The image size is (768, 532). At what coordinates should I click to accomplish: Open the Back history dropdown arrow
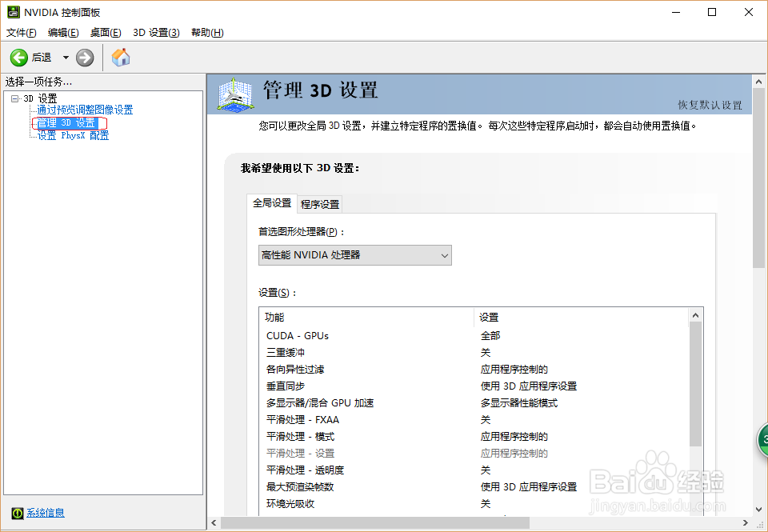tap(66, 58)
